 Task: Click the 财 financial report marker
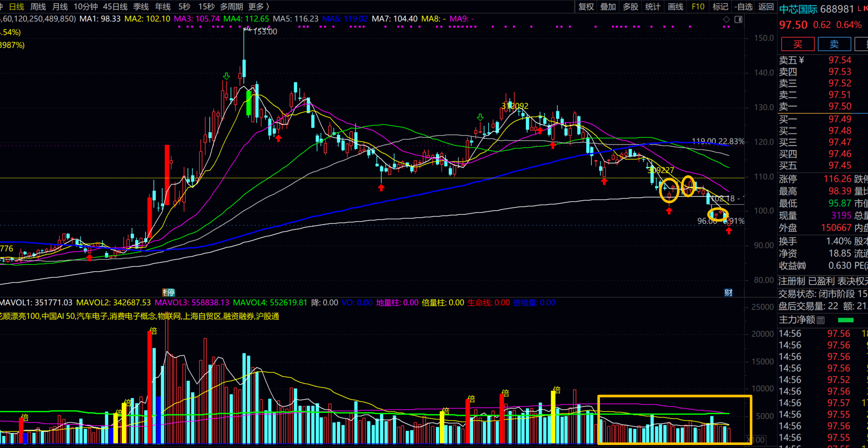click(x=728, y=293)
